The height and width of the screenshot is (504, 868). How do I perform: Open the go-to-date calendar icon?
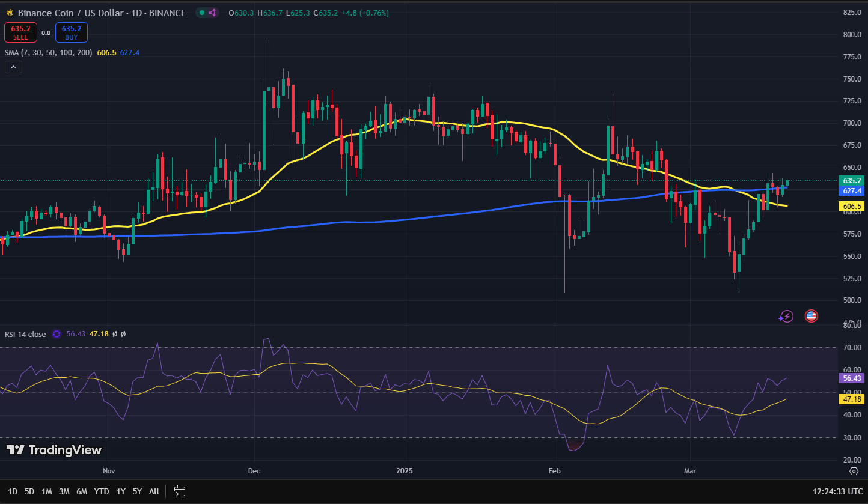[x=179, y=491]
